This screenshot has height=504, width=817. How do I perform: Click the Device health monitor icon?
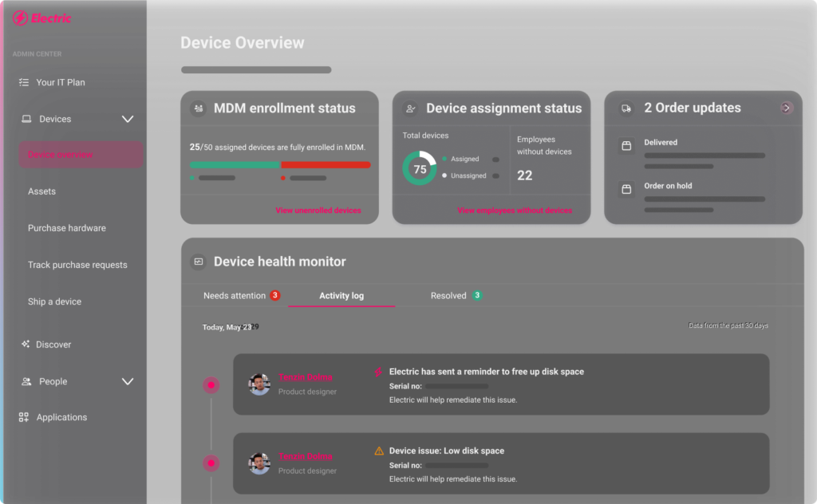198,262
